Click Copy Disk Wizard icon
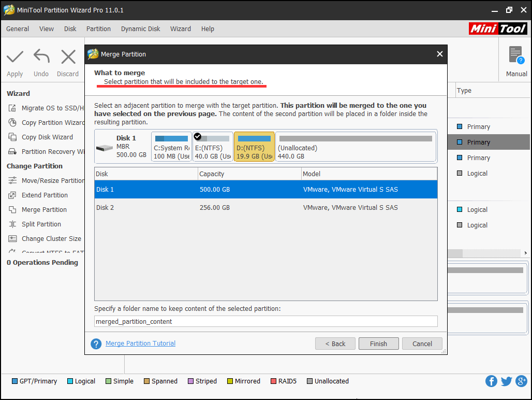 (x=12, y=137)
